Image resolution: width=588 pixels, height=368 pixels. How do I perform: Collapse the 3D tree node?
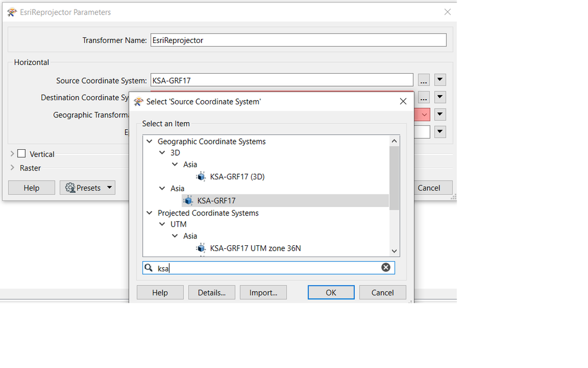pos(162,153)
